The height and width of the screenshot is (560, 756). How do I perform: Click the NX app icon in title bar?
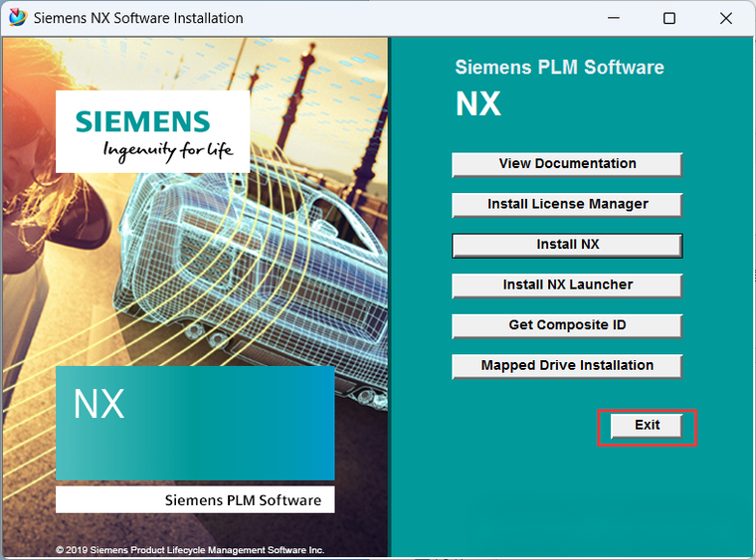click(x=17, y=18)
